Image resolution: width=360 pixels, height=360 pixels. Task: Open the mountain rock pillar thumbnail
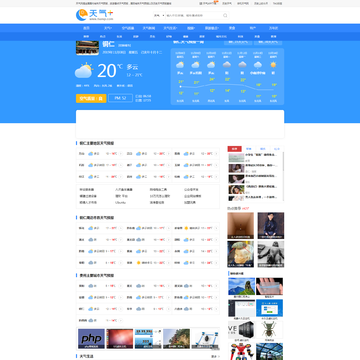click(x=242, y=286)
